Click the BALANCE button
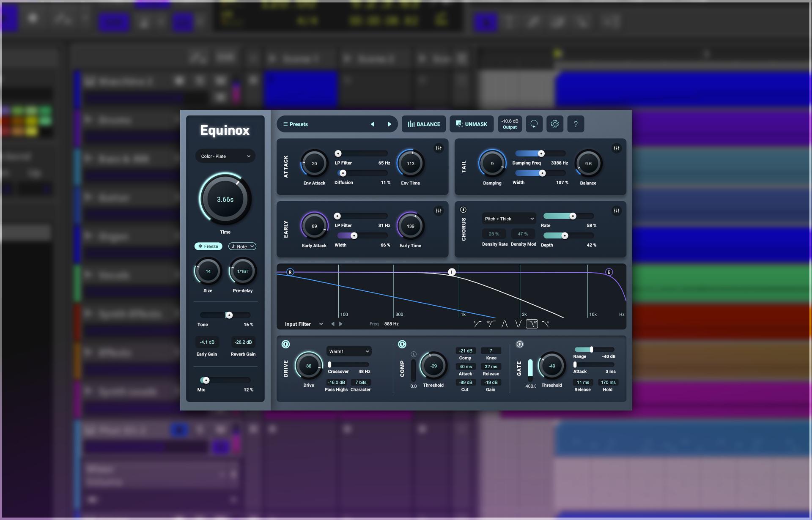The height and width of the screenshot is (520, 812). 423,124
